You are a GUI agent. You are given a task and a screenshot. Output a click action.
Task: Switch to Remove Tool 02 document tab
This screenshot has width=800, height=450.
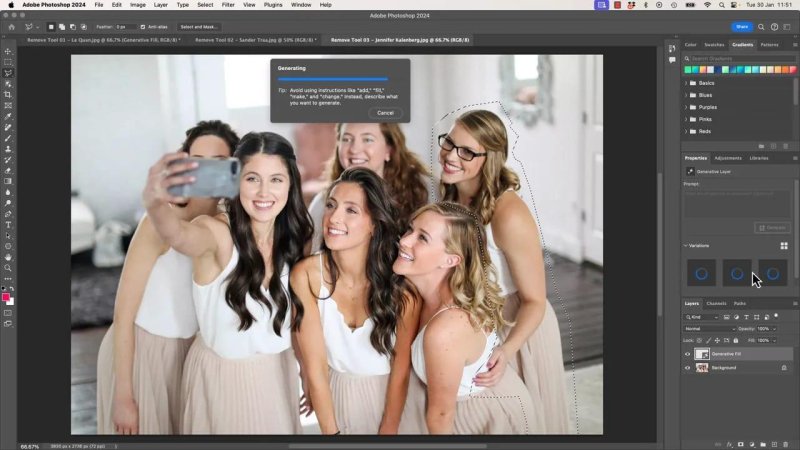(255, 40)
